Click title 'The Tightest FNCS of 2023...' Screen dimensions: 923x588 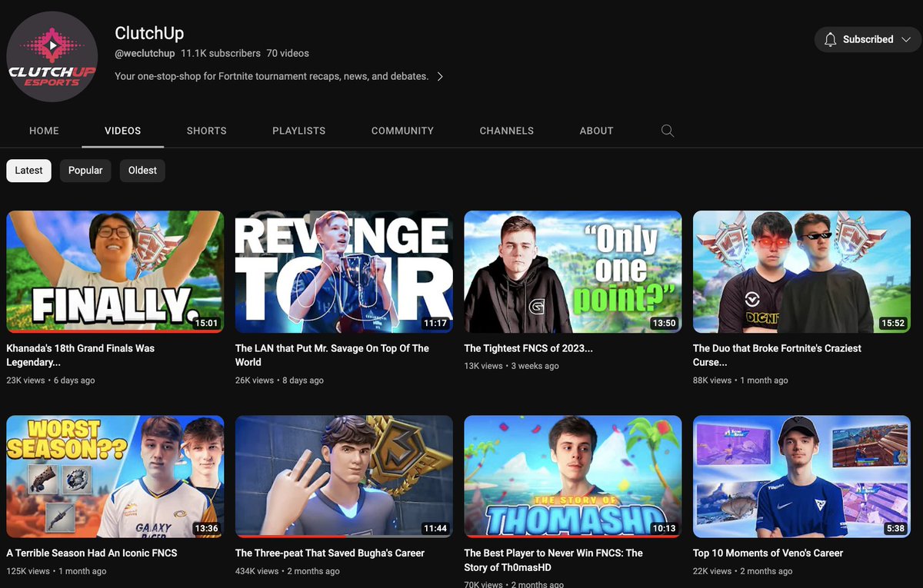pyautogui.click(x=528, y=348)
